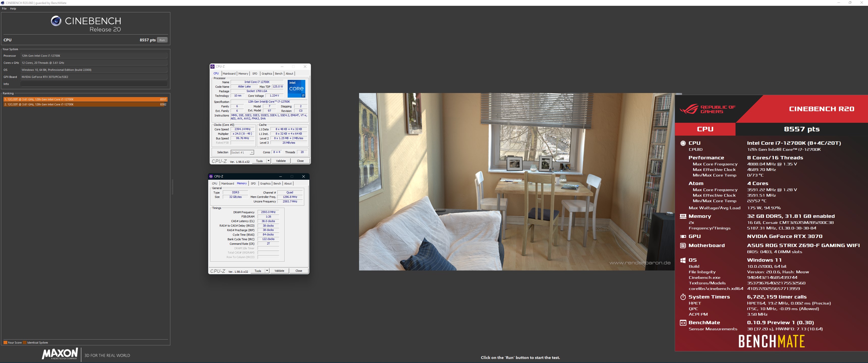Click the Instructions list box in CPU-Z

click(269, 117)
